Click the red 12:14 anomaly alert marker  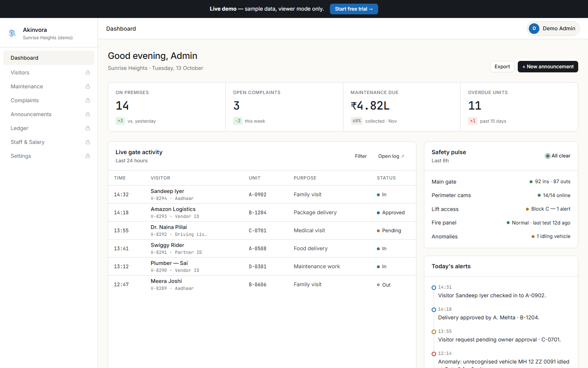click(434, 354)
